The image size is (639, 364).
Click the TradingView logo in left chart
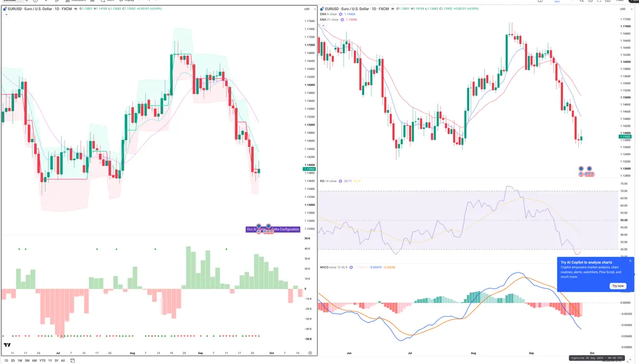pyautogui.click(x=7, y=345)
